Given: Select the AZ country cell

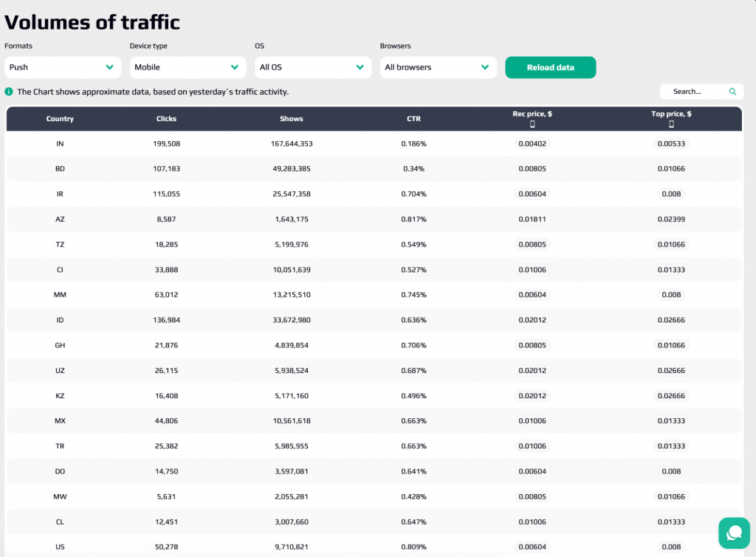Looking at the screenshot, I should 60,219.
